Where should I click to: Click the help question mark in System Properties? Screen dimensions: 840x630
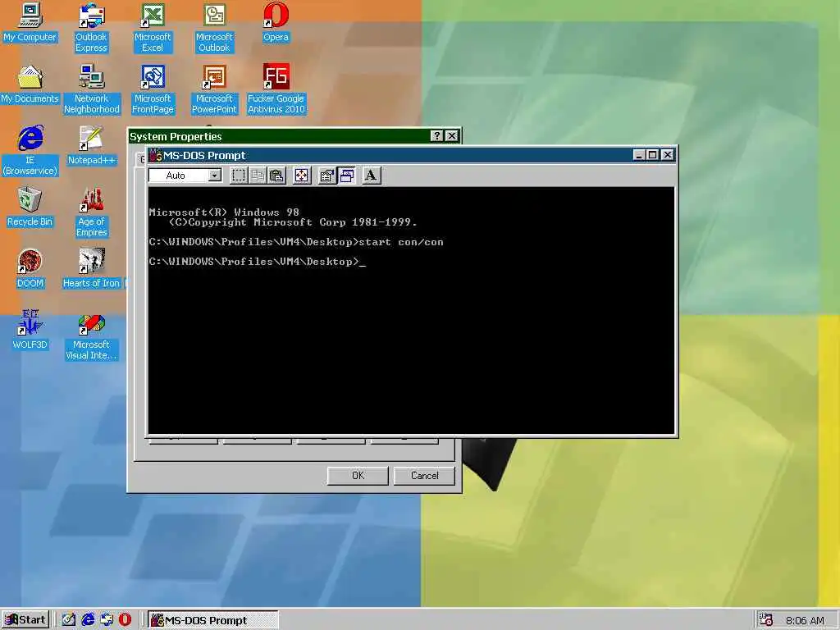coord(437,136)
